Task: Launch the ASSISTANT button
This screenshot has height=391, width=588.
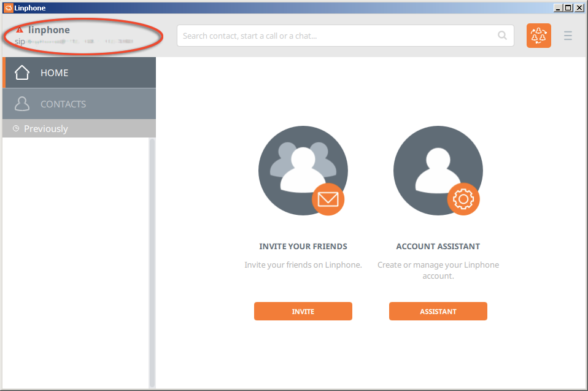Action: point(438,311)
